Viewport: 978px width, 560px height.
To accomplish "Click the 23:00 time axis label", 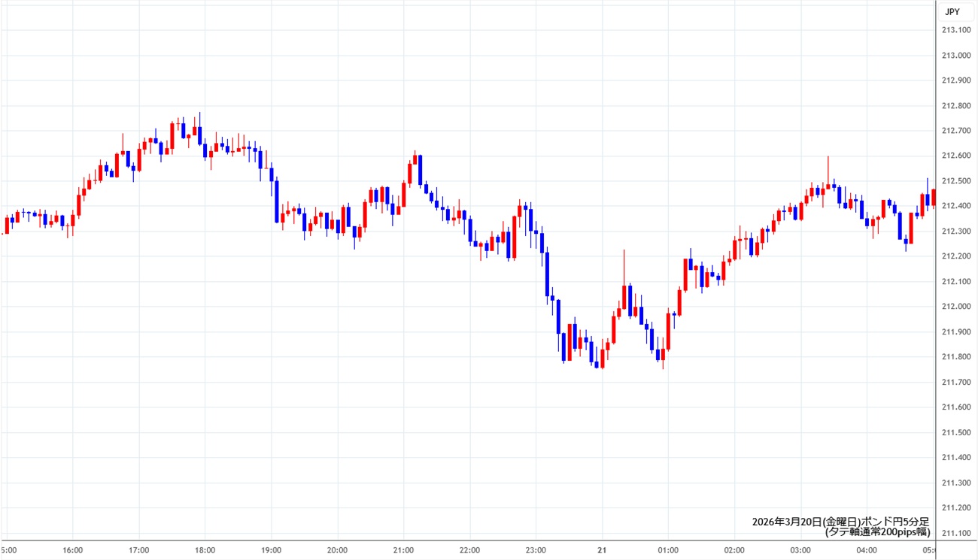I will click(536, 549).
